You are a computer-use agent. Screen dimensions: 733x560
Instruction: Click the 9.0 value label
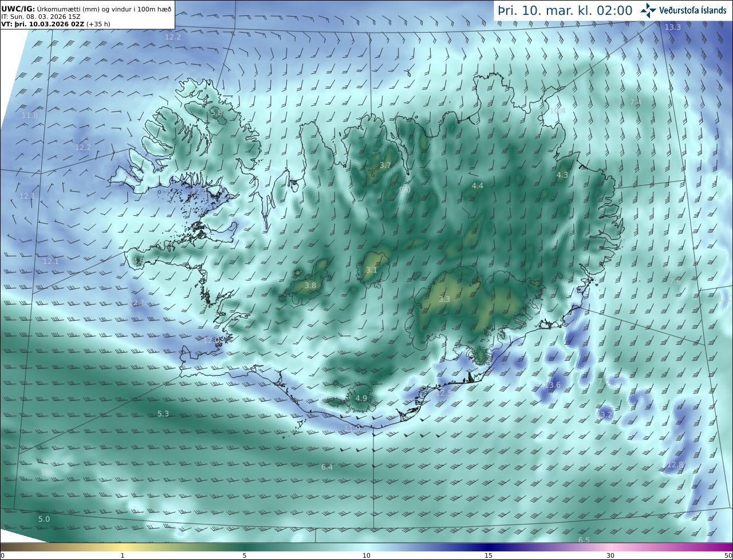click(405, 190)
